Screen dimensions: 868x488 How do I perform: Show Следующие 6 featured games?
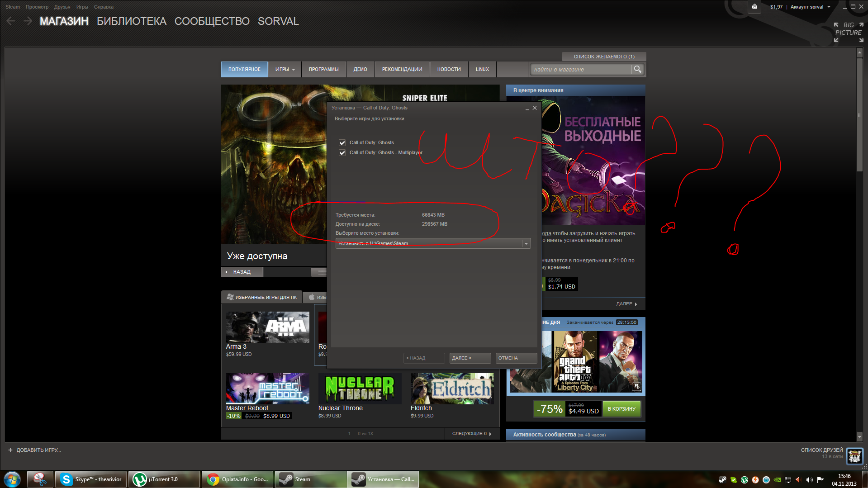click(x=472, y=433)
